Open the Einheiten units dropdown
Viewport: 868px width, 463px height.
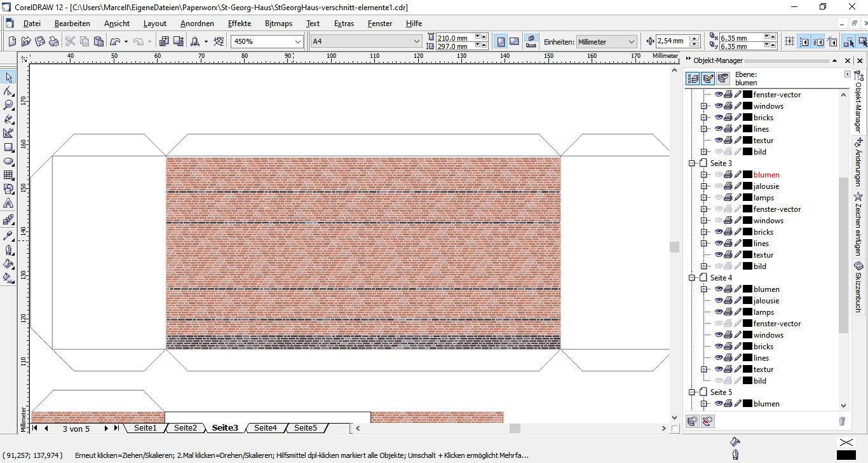pyautogui.click(x=606, y=41)
